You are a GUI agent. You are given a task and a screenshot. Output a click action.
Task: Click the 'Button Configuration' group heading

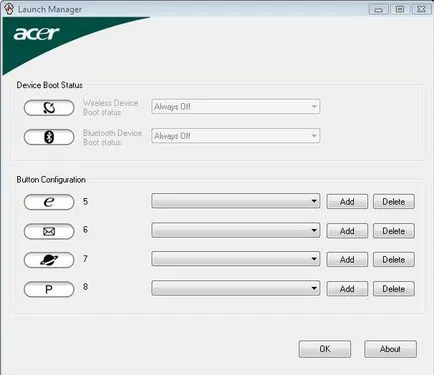point(51,180)
